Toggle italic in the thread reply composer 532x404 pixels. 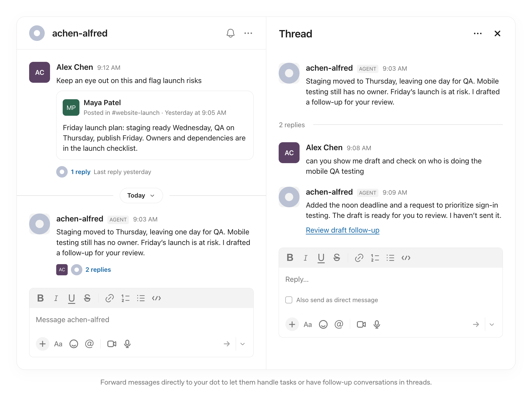(x=305, y=258)
